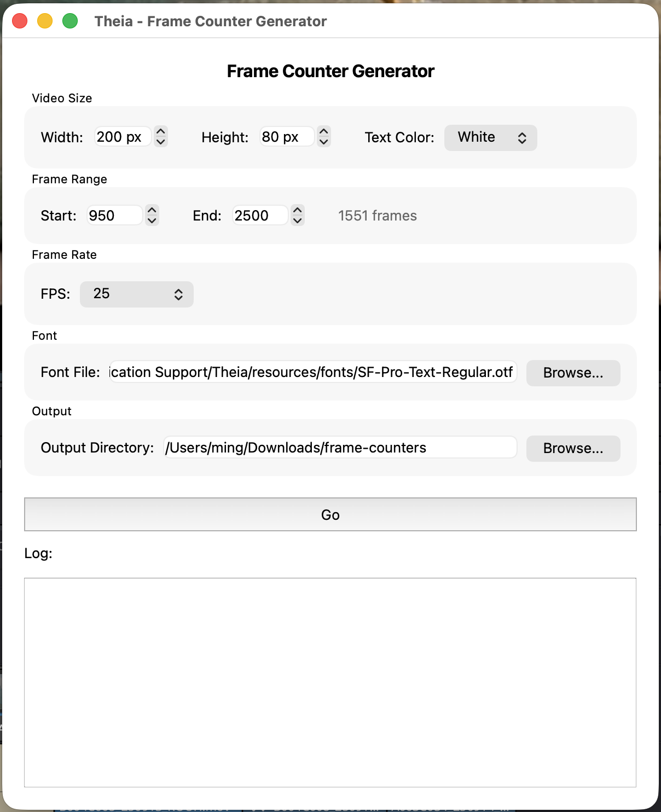Viewport: 661px width, 812px height.
Task: Increment the Height stepper up arrow
Action: click(x=324, y=131)
